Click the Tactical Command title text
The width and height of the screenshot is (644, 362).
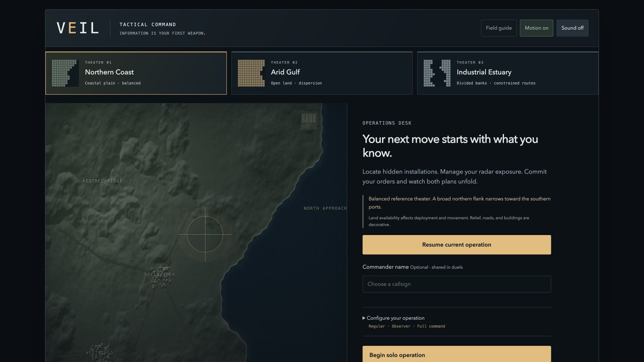coord(148,25)
